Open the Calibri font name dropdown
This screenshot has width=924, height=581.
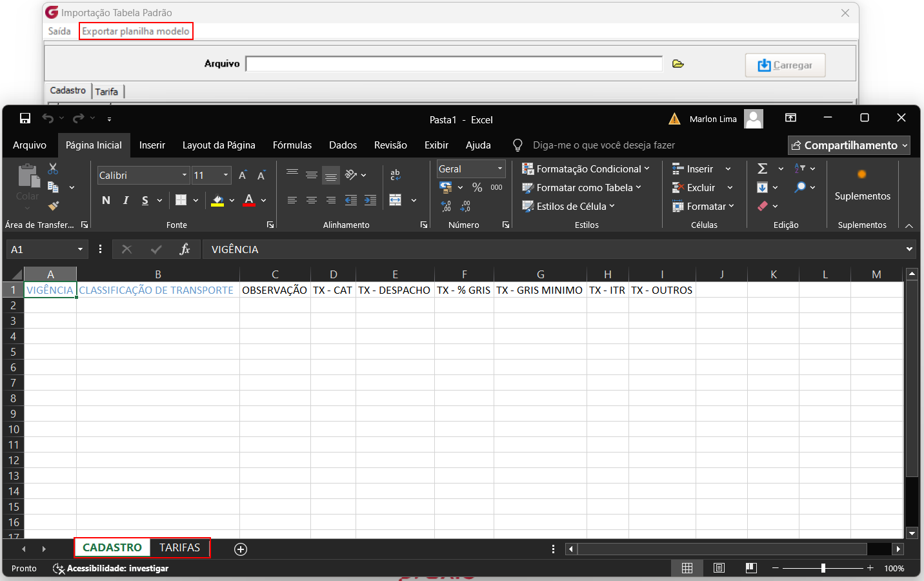[x=185, y=175]
